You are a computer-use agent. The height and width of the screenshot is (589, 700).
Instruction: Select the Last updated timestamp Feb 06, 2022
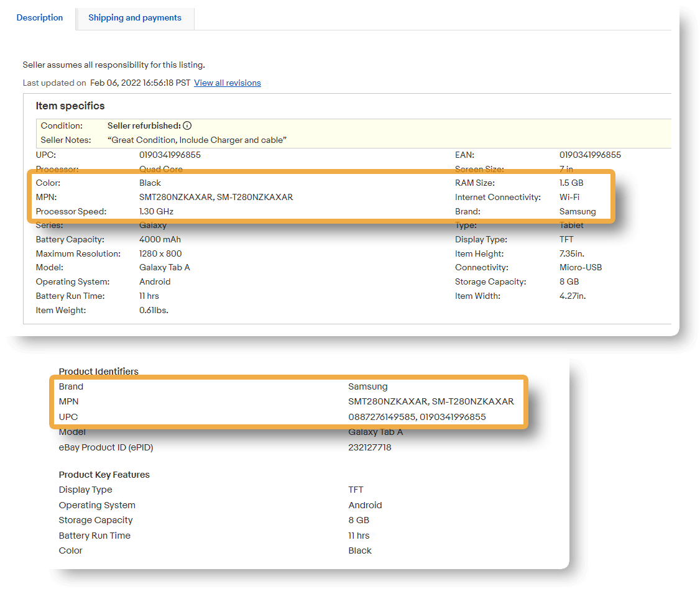click(140, 83)
